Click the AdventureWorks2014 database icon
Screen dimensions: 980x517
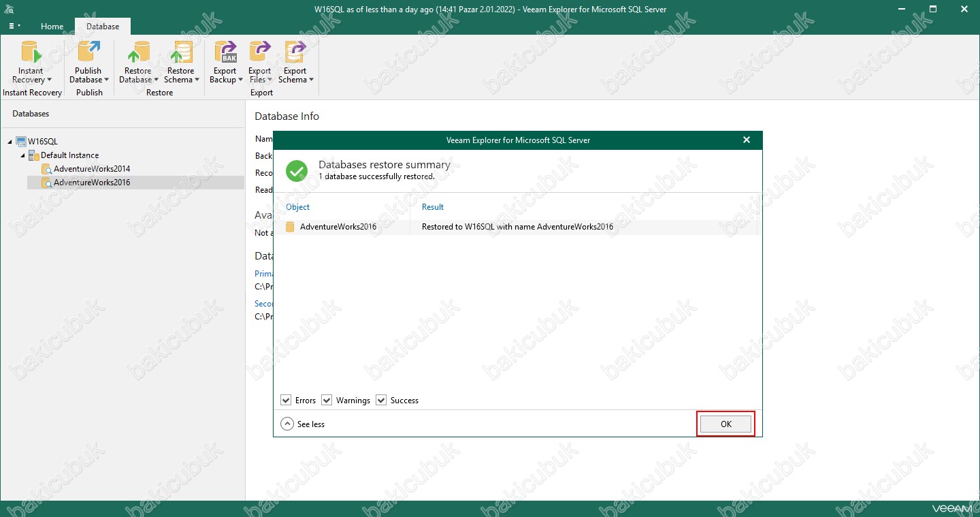click(x=46, y=168)
